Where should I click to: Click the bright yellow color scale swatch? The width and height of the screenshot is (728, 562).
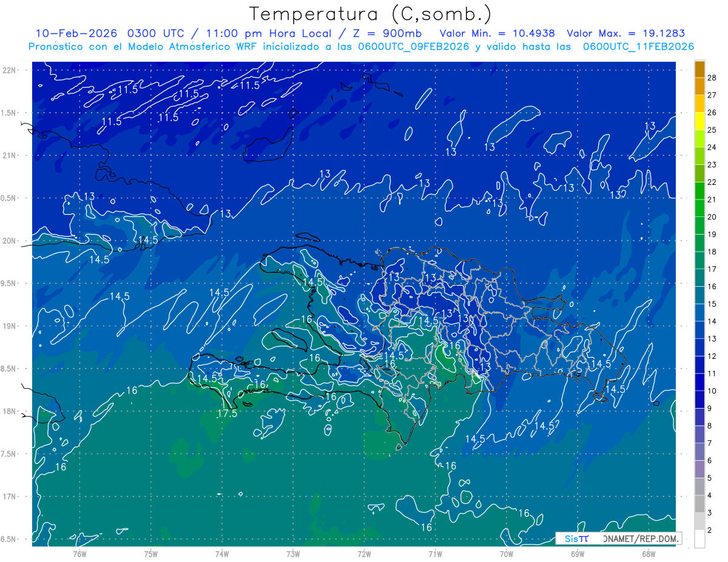pyautogui.click(x=699, y=121)
